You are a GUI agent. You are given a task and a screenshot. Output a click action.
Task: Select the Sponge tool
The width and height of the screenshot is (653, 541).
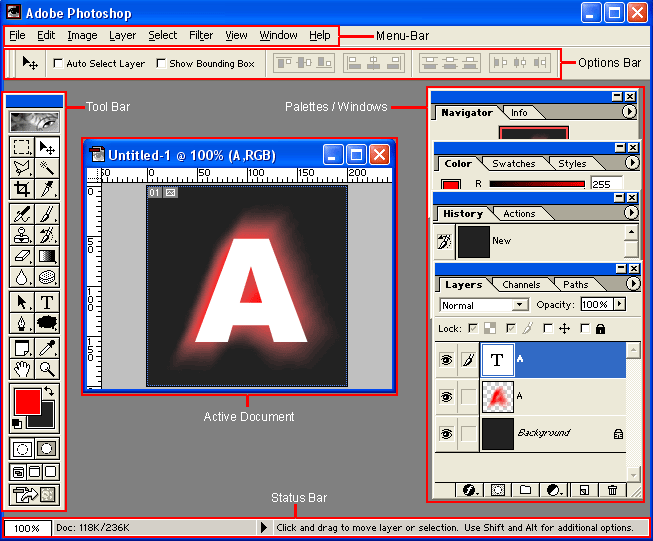[x=47, y=277]
